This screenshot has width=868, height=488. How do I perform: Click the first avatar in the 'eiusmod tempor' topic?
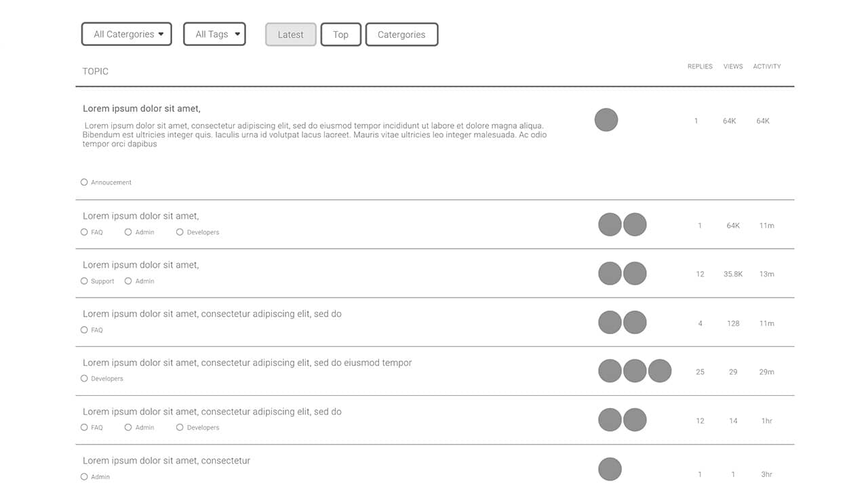pyautogui.click(x=610, y=371)
